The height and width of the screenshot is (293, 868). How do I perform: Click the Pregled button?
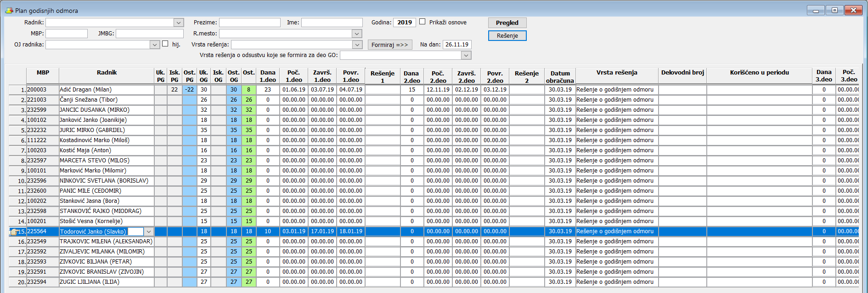507,23
